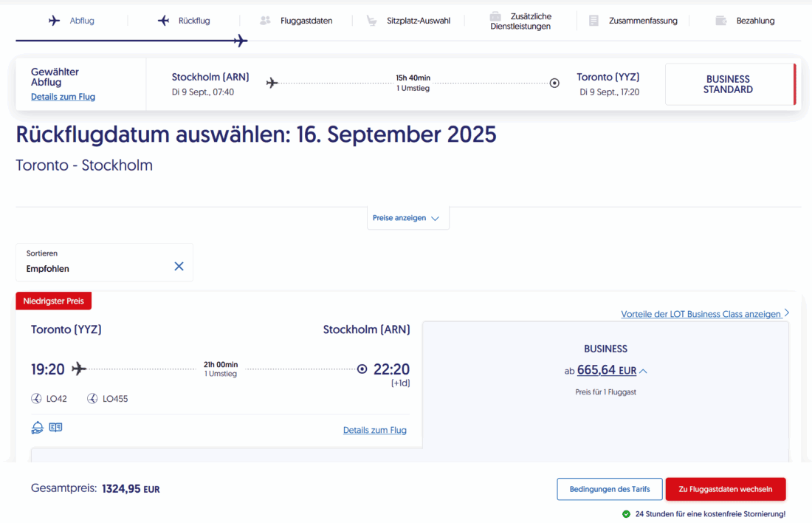Click the LOT airline logo beside LO455
Viewport: 812px width, 523px height.
92,399
